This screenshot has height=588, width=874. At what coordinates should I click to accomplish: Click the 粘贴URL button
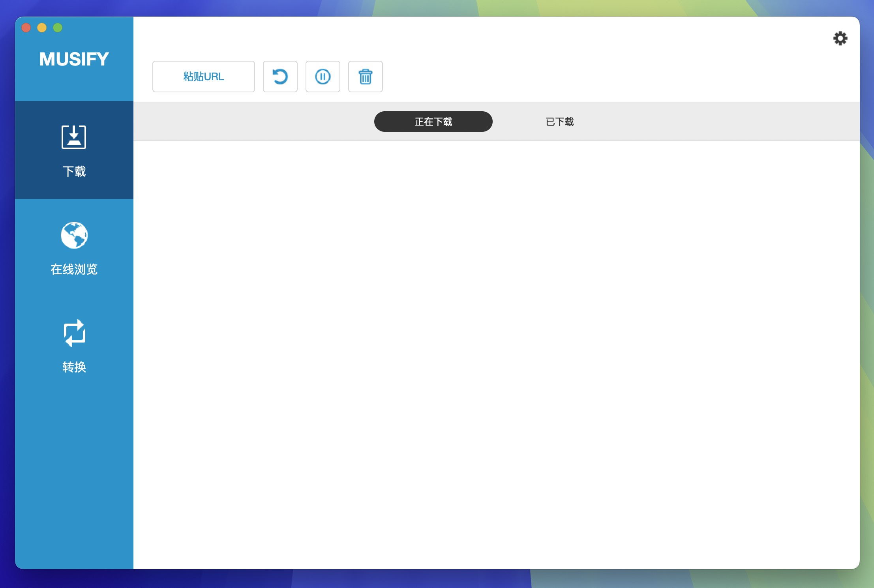[x=203, y=77]
